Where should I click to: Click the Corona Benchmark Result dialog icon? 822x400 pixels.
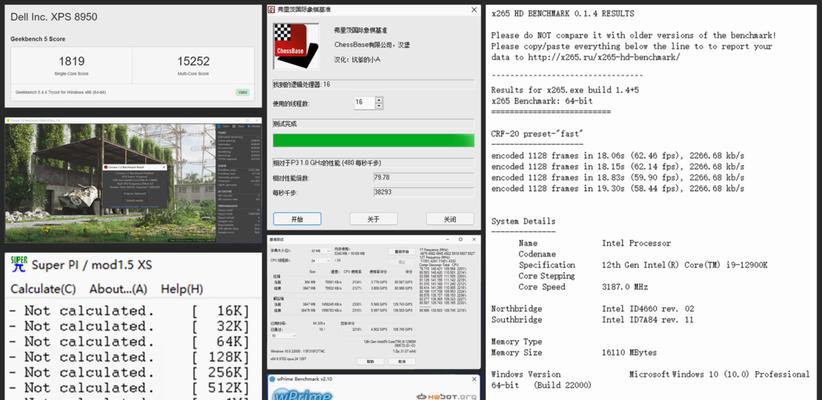(106, 167)
